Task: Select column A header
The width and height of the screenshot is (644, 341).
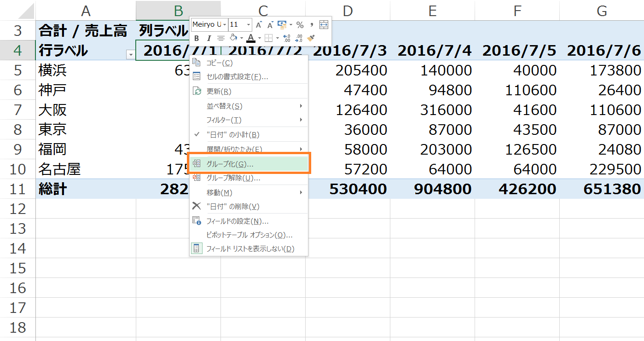Action: 86,11
